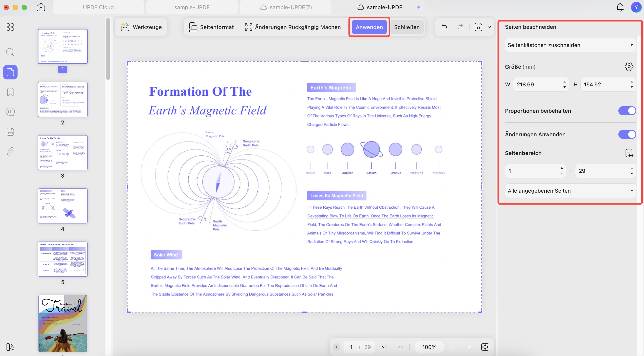Click the zoom in plus button
This screenshot has height=356, width=644.
point(469,347)
